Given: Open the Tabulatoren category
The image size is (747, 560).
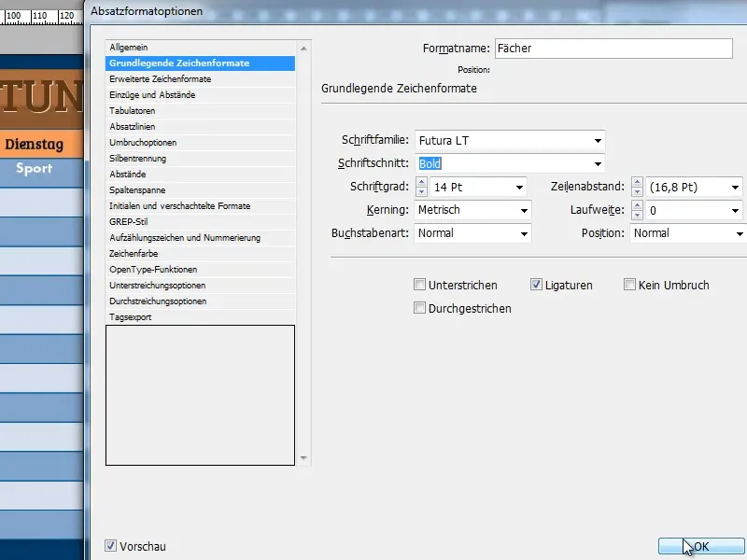Looking at the screenshot, I should [x=200, y=111].
